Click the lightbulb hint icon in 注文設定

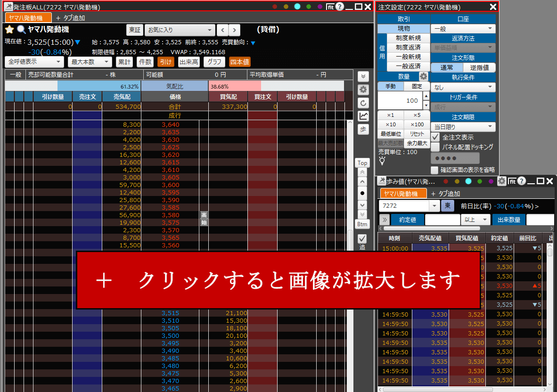[x=382, y=161]
